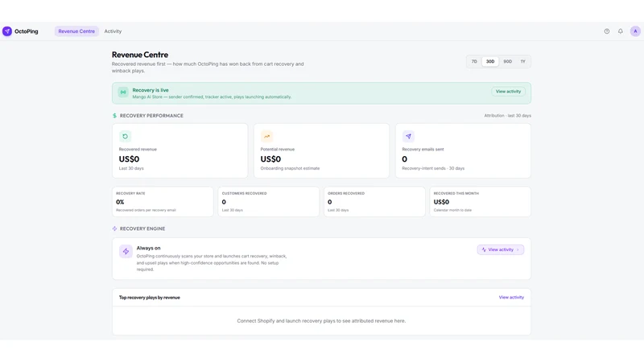Select the 90D time range
Viewport: 644px width, 362px height.
(508, 62)
